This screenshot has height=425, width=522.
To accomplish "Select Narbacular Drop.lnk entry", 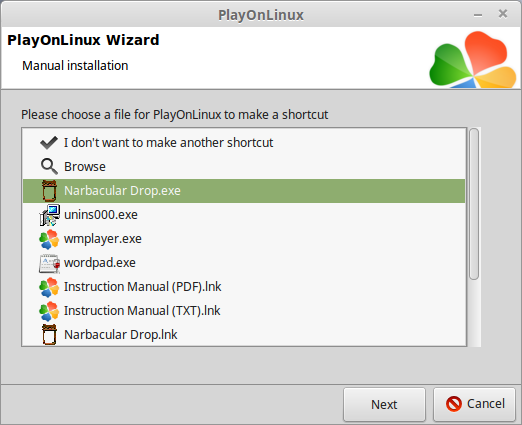I will pyautogui.click(x=244, y=334).
